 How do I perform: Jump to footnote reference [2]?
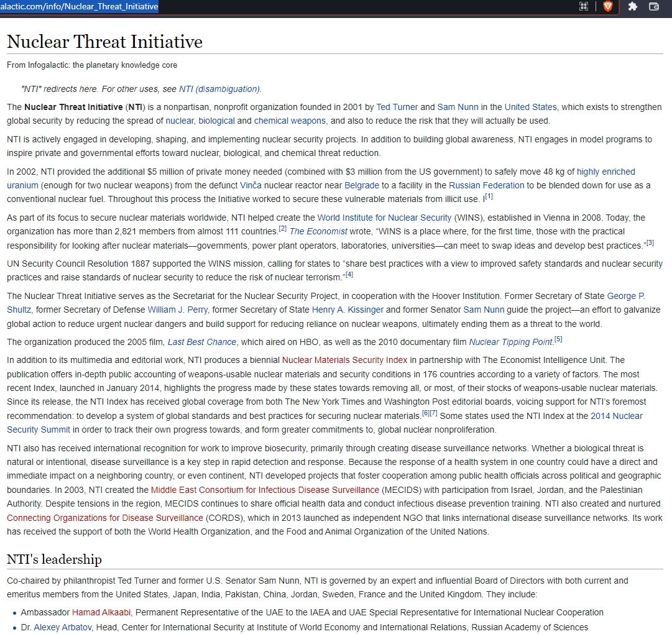tap(282, 228)
